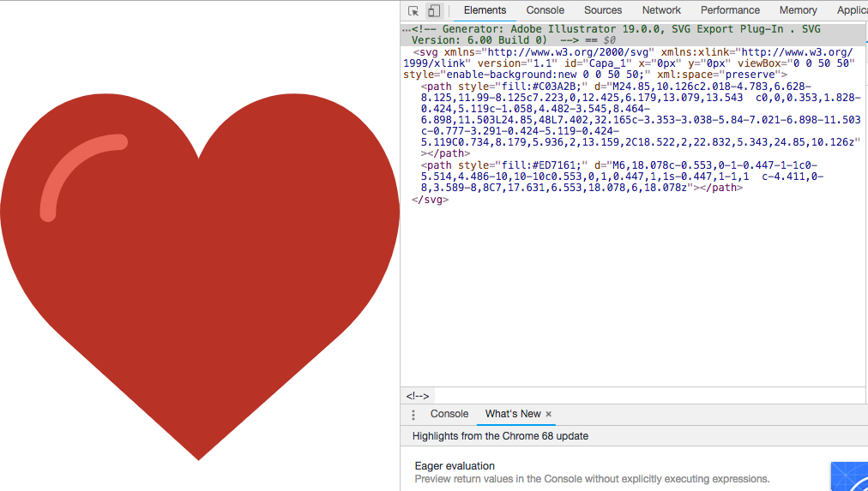Open the drawer three-dot menu
This screenshot has height=491, width=868.
coord(413,415)
